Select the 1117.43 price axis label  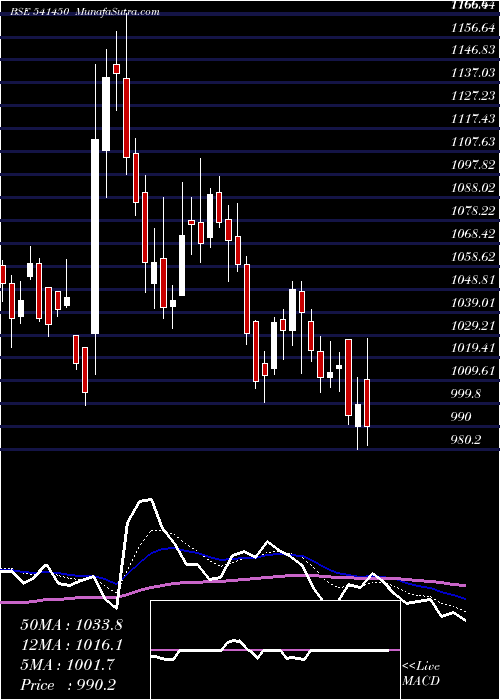(473, 119)
